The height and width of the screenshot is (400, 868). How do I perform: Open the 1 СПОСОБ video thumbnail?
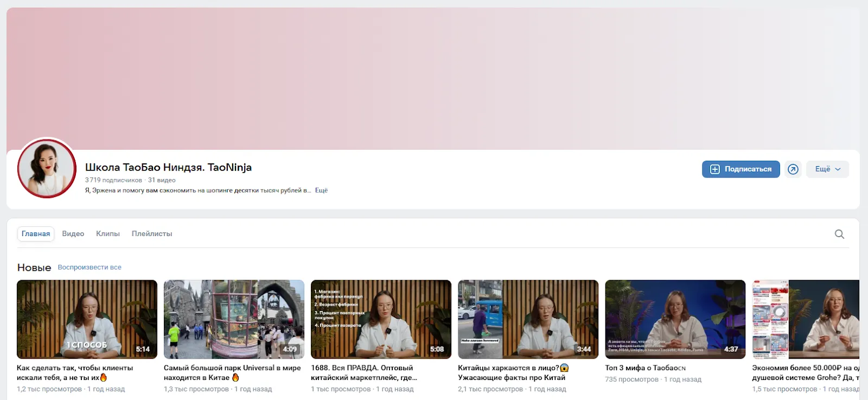click(x=87, y=319)
